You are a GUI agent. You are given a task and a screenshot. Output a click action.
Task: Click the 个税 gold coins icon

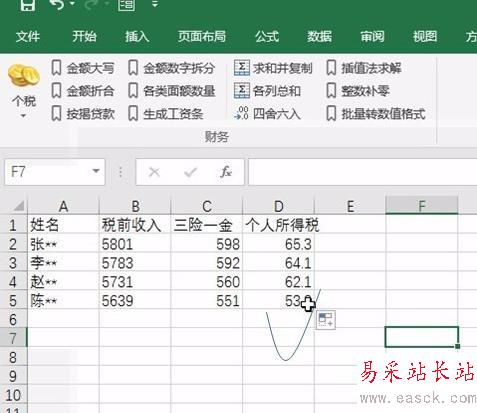pos(23,76)
